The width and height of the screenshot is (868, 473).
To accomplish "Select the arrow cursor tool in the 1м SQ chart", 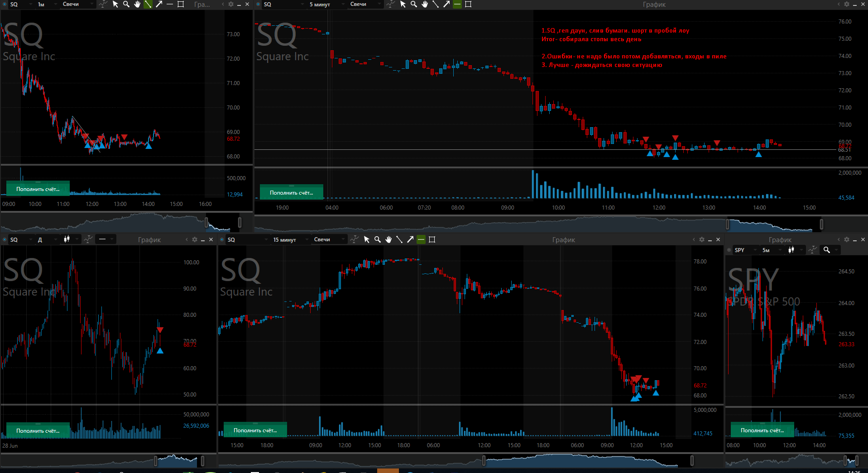I will (115, 4).
